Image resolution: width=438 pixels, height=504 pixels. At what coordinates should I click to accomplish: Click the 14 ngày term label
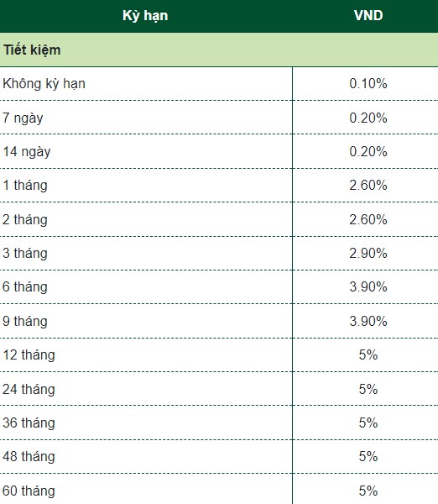(x=27, y=152)
